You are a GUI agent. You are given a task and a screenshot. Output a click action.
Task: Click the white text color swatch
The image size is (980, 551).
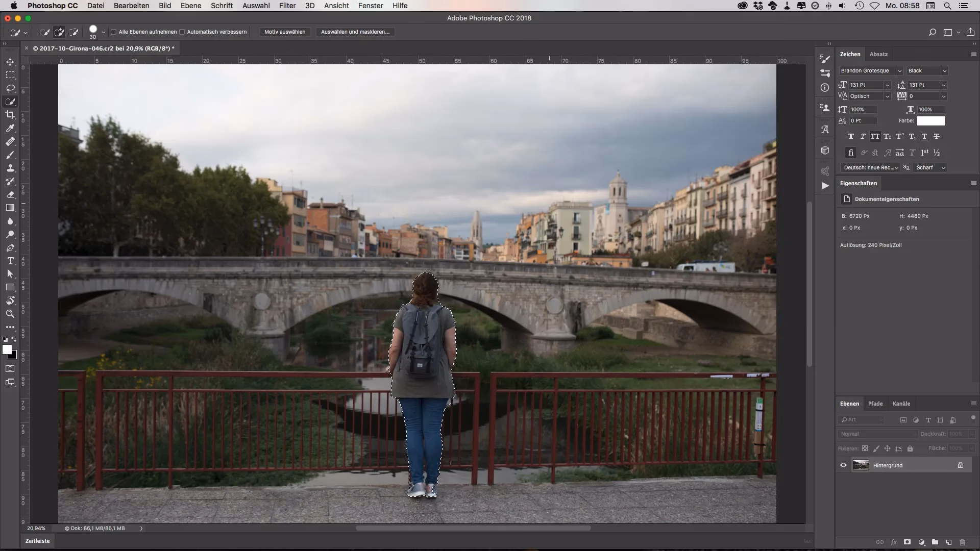point(931,120)
